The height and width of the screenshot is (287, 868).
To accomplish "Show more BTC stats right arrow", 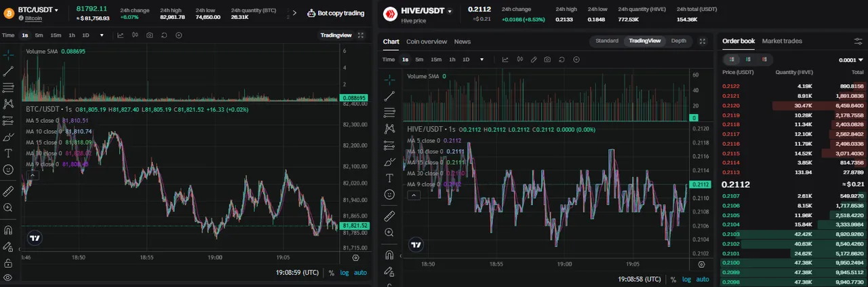I will (294, 13).
